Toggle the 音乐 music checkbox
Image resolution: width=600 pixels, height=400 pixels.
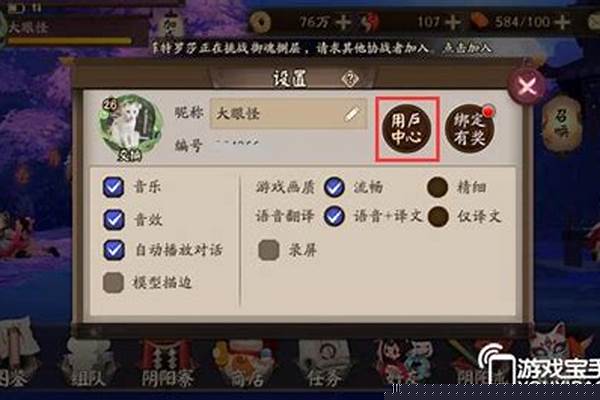(x=114, y=187)
